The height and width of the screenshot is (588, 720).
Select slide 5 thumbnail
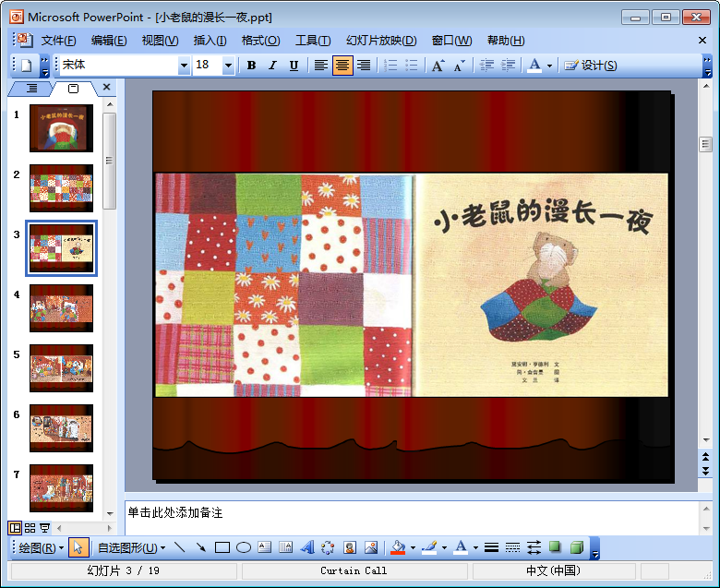click(61, 368)
